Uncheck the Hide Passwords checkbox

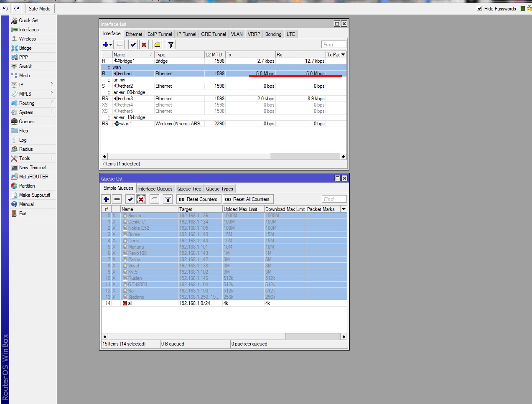click(x=479, y=8)
